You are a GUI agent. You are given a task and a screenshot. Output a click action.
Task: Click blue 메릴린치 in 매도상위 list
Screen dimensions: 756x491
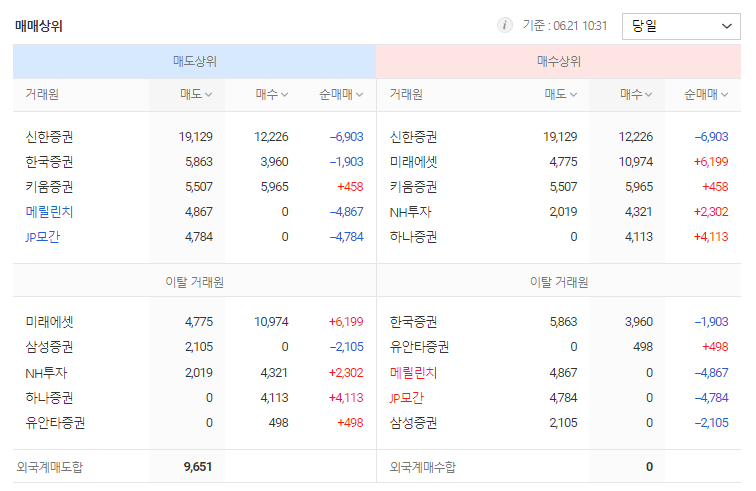pyautogui.click(x=49, y=212)
